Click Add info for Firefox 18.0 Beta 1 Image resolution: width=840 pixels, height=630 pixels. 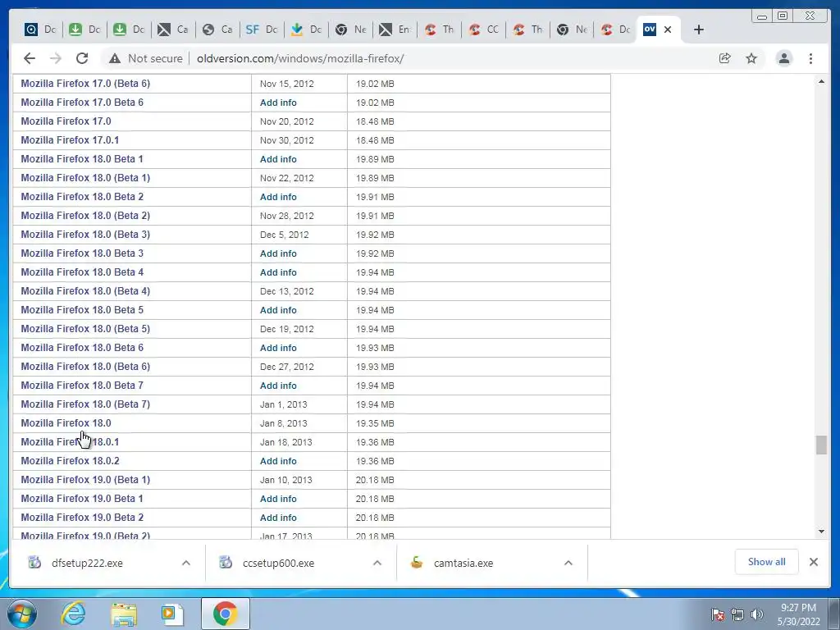(x=278, y=159)
